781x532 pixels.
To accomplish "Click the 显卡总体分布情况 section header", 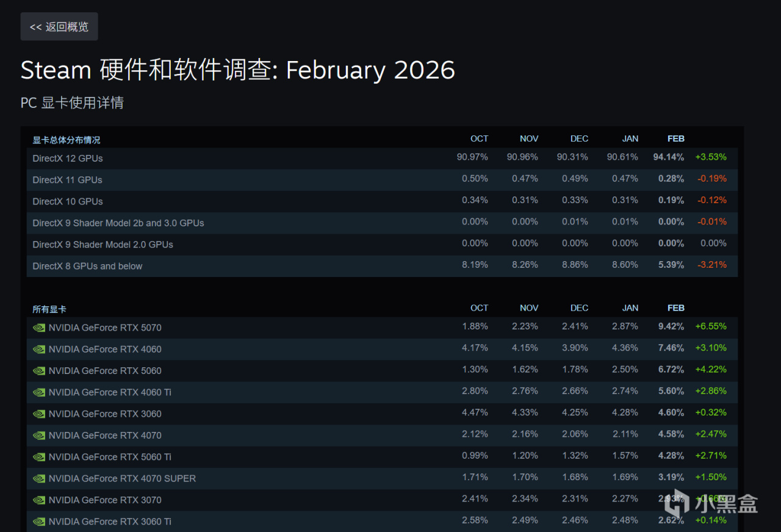I will pyautogui.click(x=66, y=140).
